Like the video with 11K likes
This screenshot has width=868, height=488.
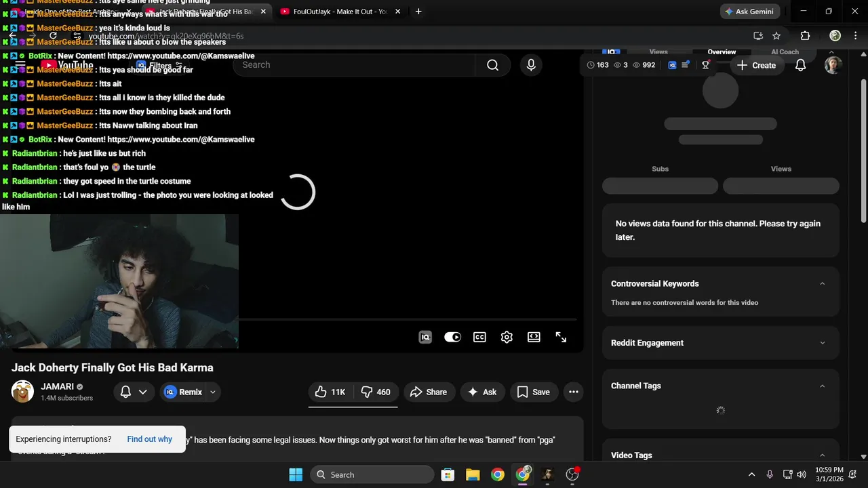click(x=331, y=392)
